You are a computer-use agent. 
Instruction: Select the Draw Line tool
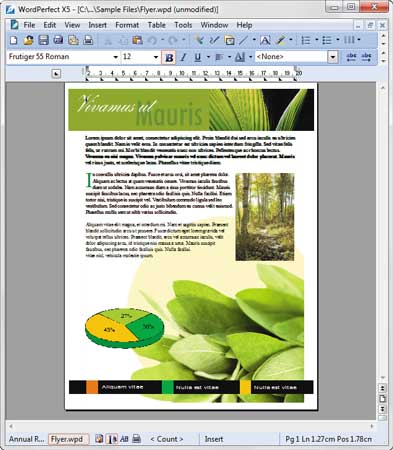point(244,40)
